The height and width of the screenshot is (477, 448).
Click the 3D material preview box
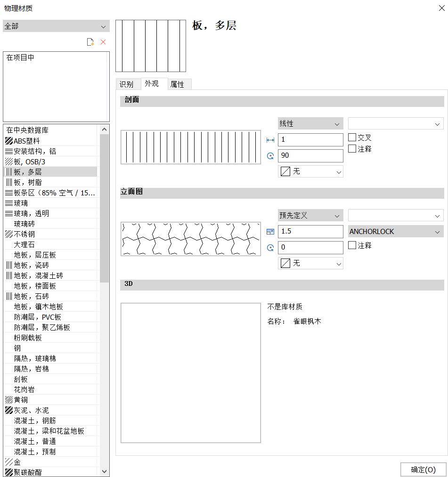(x=190, y=372)
